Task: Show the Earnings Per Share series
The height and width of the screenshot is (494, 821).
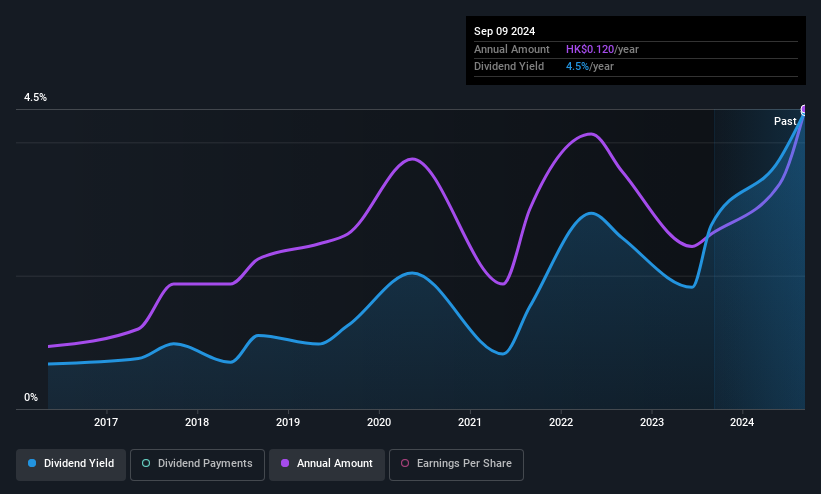Action: 456,464
